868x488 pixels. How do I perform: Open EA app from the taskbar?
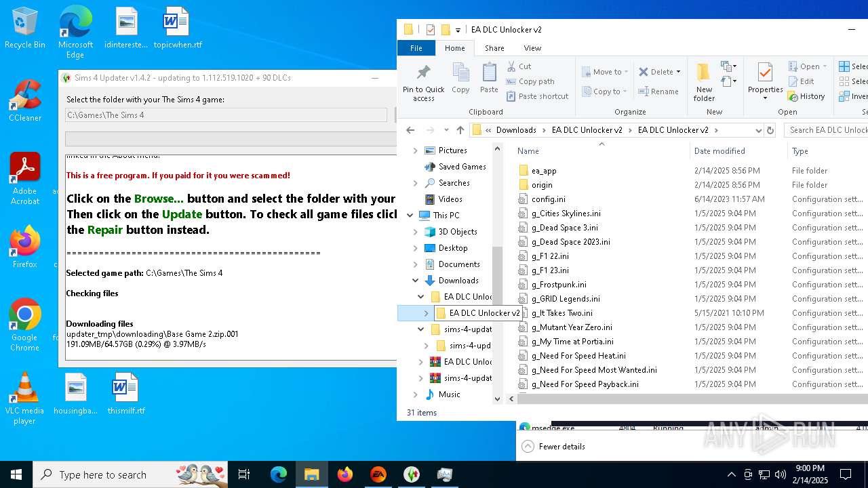tap(378, 474)
